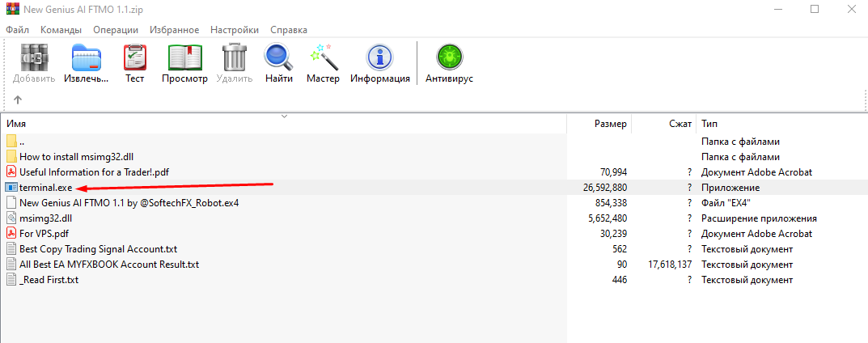This screenshot has height=343, width=868.
Task: Click the EX4 file blank page icon
Action: tap(11, 202)
